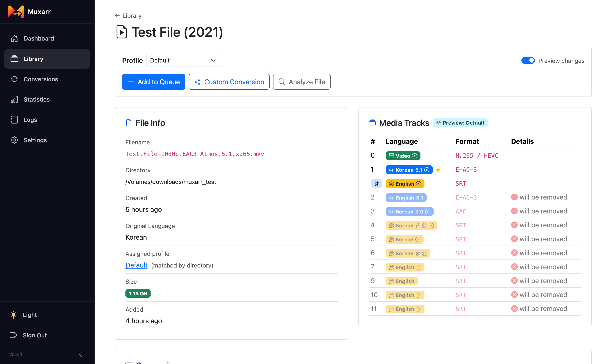Click the Test File (2021) title
Screen dimensions: 612x364
pos(177,32)
